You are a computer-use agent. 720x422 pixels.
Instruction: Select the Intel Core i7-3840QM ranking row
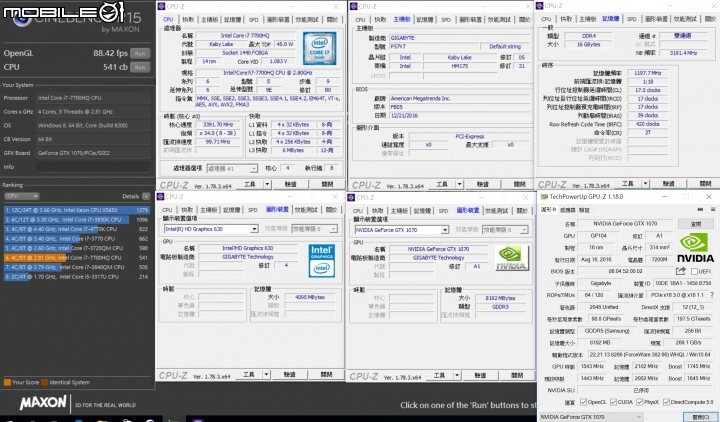(77, 267)
